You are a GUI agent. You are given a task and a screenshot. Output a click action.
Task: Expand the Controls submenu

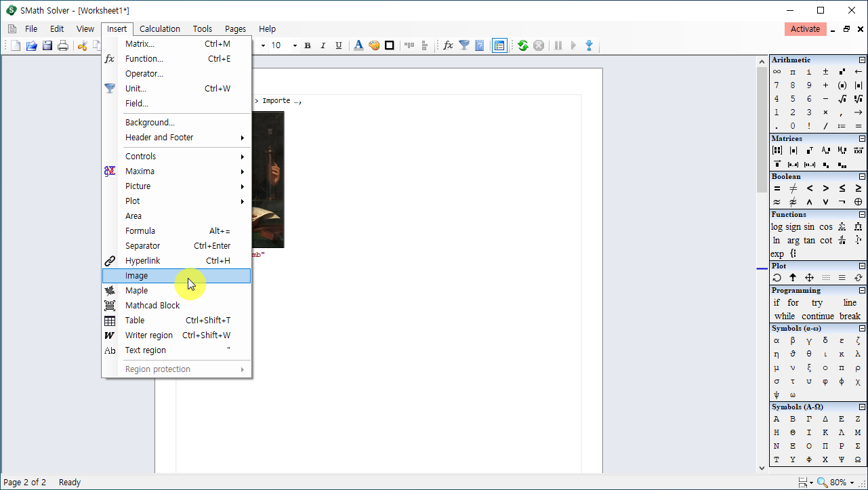click(x=176, y=157)
